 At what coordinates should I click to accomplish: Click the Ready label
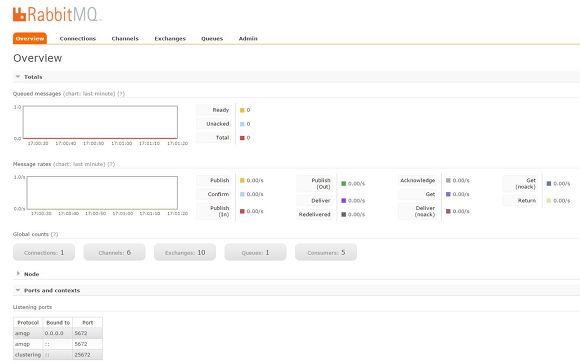pos(221,110)
